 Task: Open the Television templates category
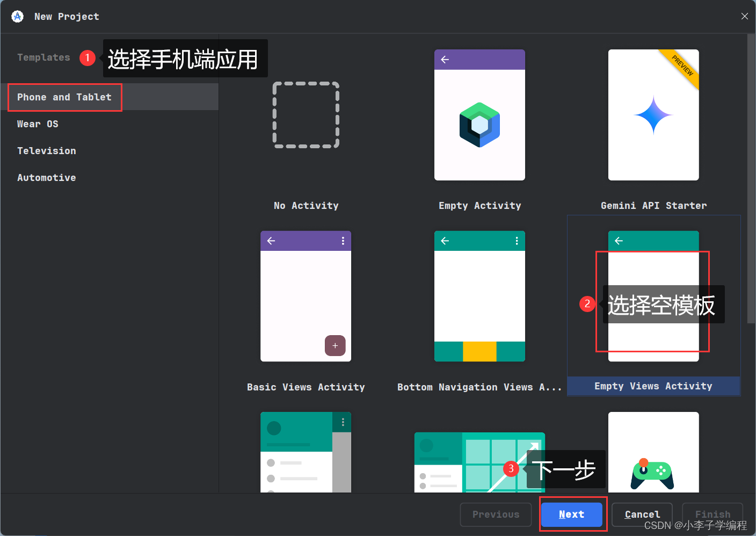pyautogui.click(x=46, y=150)
